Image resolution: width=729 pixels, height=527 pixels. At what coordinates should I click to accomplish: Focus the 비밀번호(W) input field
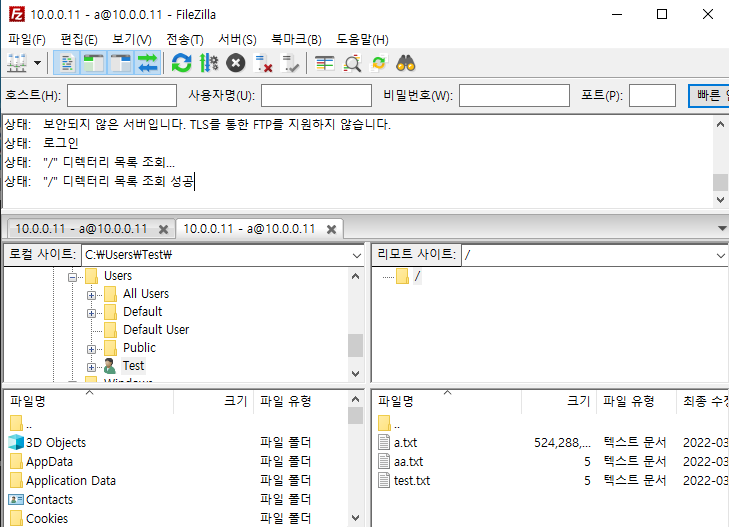[514, 96]
